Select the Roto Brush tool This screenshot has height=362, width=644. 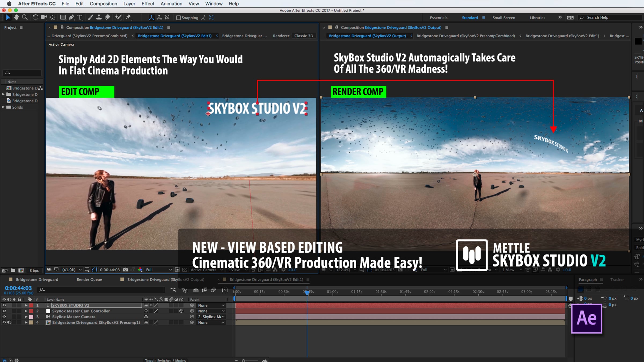[x=118, y=17]
